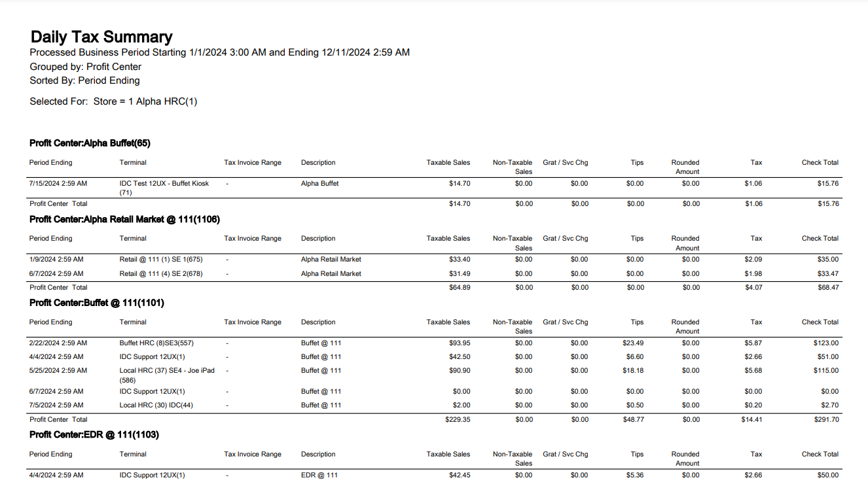Click the 'Profit Center:EDR @ 111(1103)' heading
The image size is (868, 480).
click(x=94, y=435)
